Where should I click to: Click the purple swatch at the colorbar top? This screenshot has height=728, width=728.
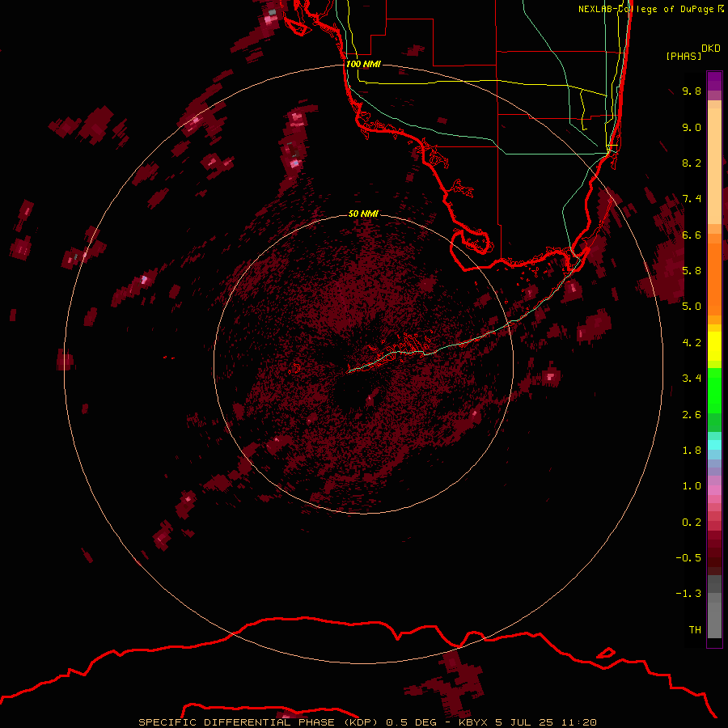(714, 81)
